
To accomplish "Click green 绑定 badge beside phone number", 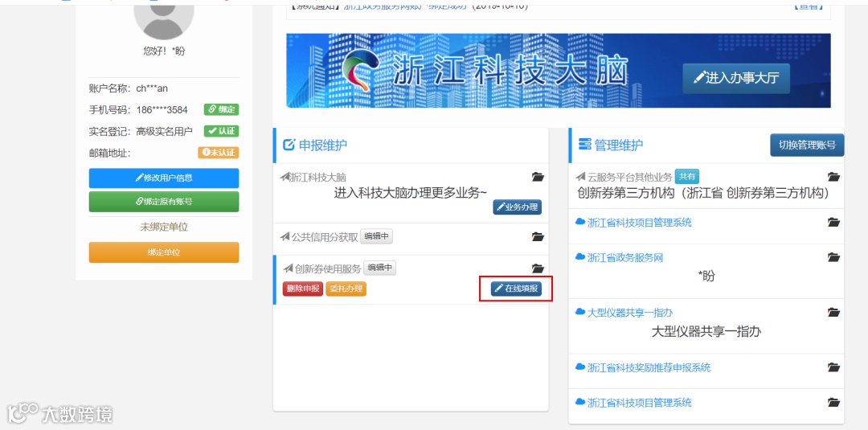I will (x=221, y=109).
